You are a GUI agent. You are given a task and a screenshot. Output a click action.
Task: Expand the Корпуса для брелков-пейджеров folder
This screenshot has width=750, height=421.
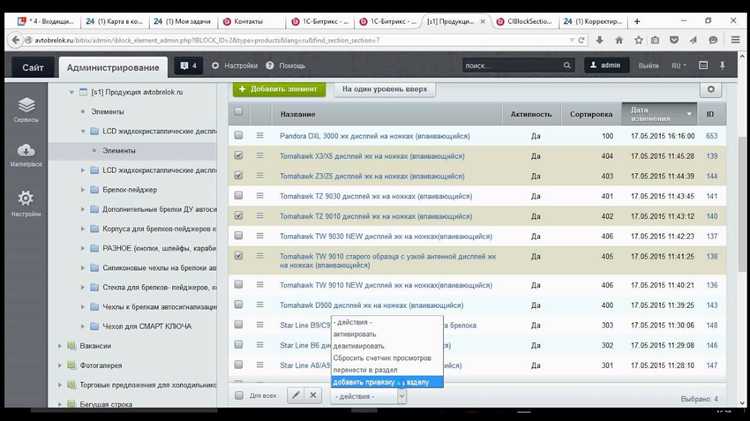coord(83,229)
